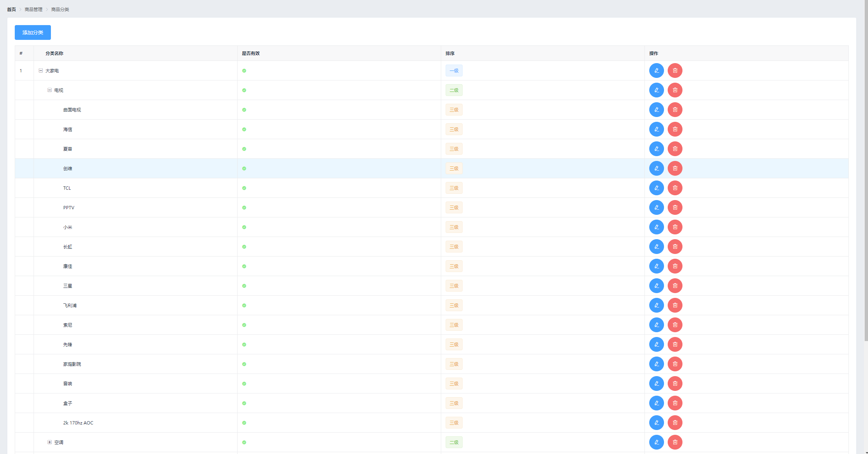Go to 首页 breadcrumb
Image resolution: width=868 pixels, height=454 pixels.
pos(11,10)
